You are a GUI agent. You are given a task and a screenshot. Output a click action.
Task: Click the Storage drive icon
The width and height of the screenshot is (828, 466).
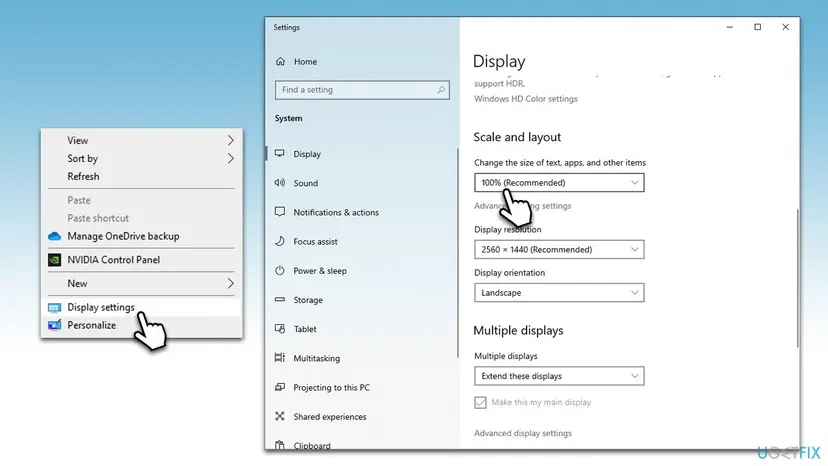tap(280, 300)
